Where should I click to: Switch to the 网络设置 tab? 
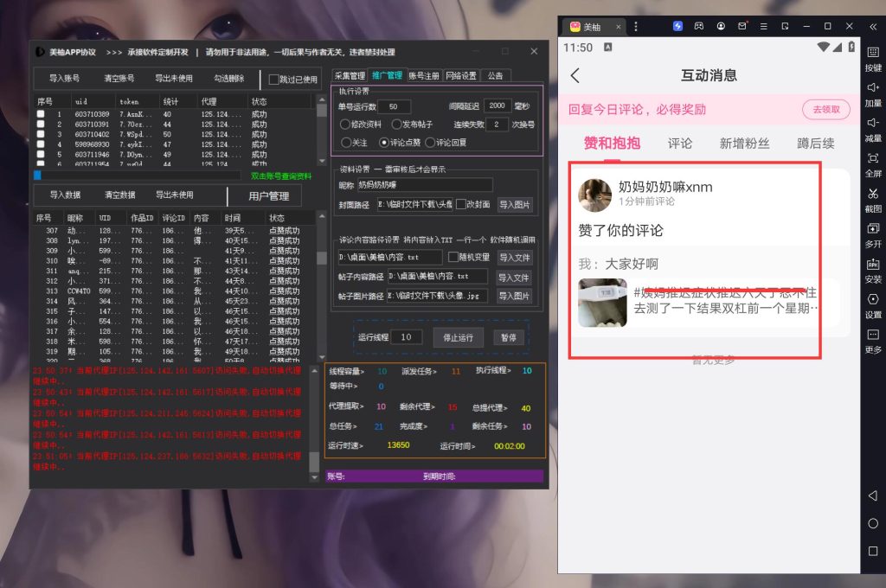click(461, 76)
